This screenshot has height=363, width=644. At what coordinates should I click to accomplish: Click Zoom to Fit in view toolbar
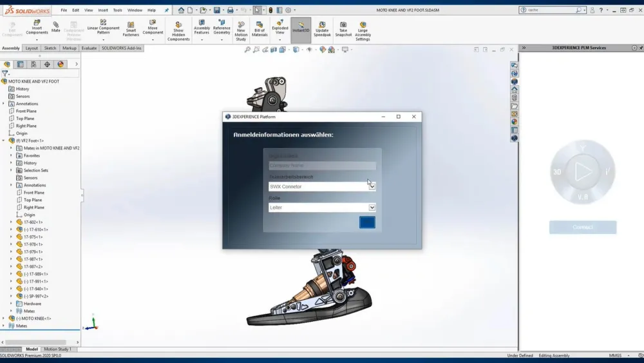pyautogui.click(x=247, y=50)
